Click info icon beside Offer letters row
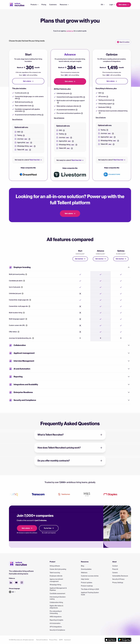 pyautogui.click(x=19, y=332)
